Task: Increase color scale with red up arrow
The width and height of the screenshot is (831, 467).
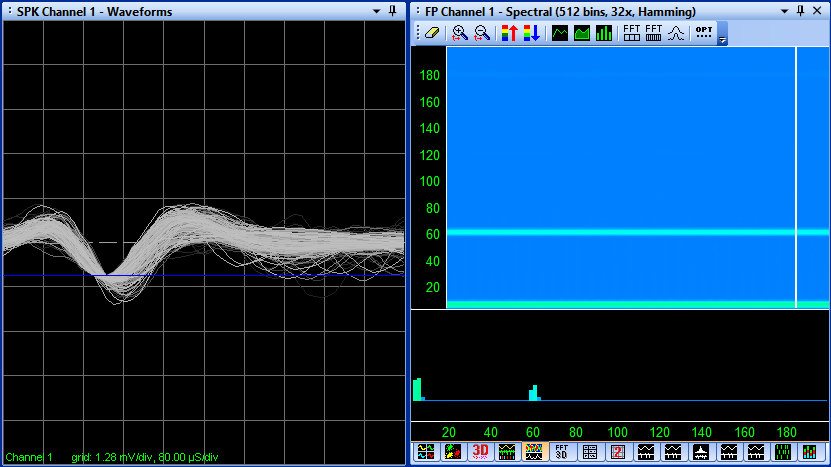Action: [x=509, y=33]
